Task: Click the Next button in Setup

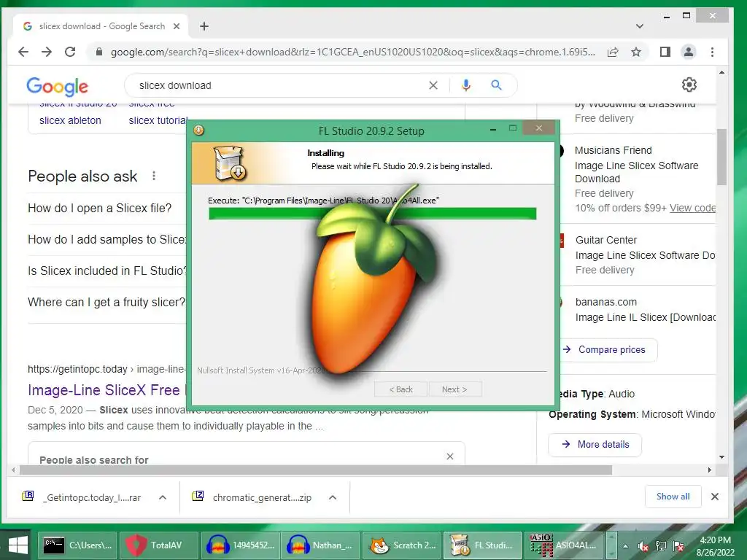Action: point(455,389)
